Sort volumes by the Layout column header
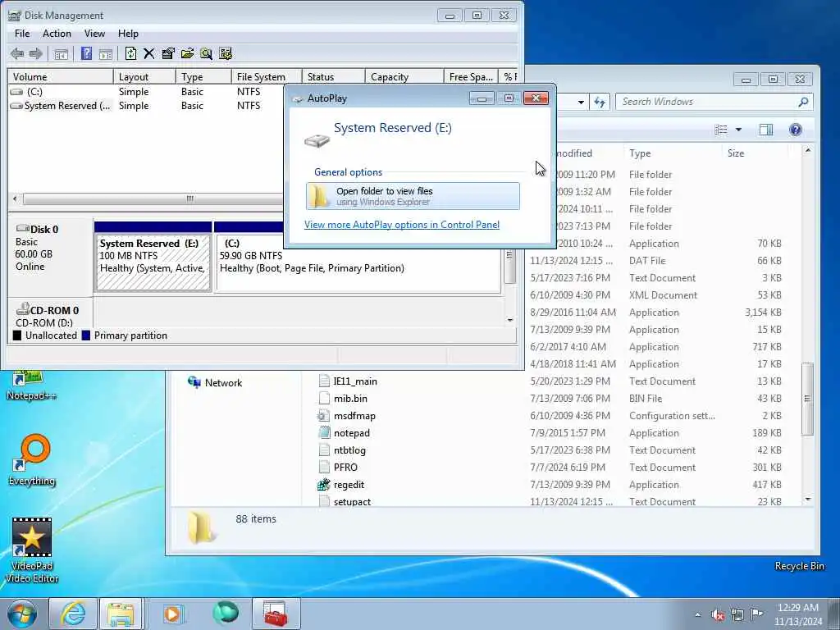Viewport: 840px width, 630px height. [144, 76]
